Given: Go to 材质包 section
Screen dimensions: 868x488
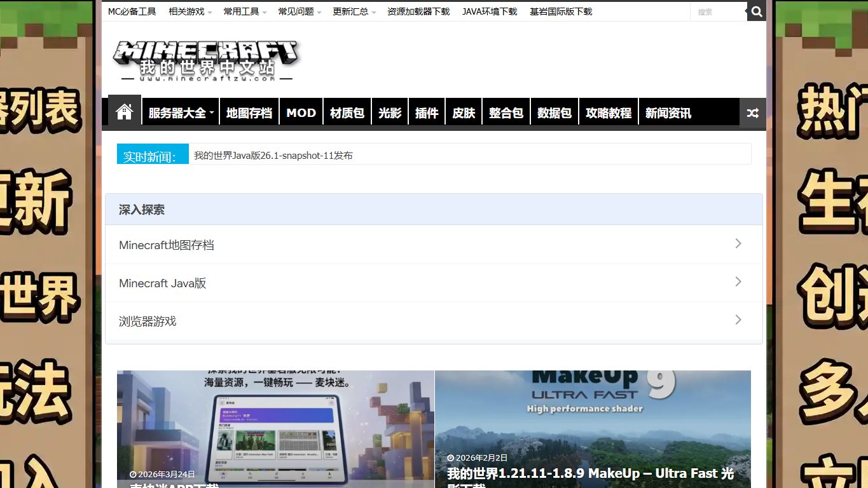Looking at the screenshot, I should (347, 113).
